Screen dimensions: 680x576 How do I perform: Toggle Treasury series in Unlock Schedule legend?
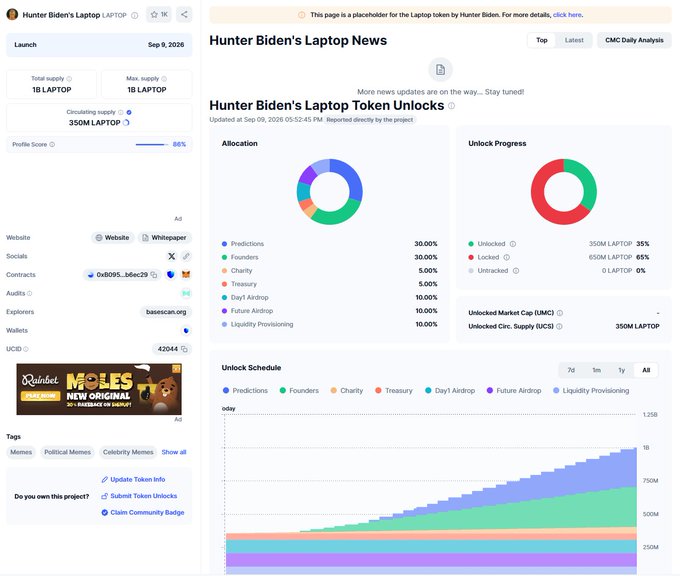point(394,390)
